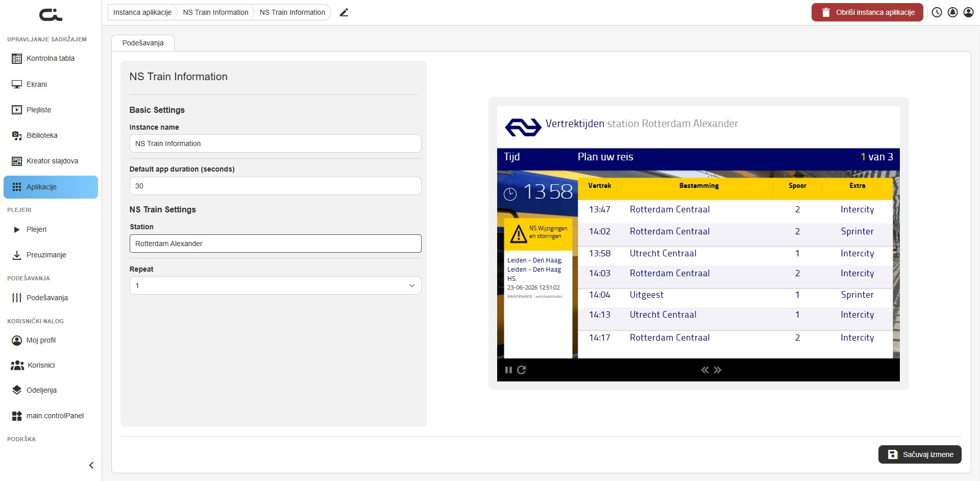
Task: Go to the Preuzimanje page
Action: point(51,255)
